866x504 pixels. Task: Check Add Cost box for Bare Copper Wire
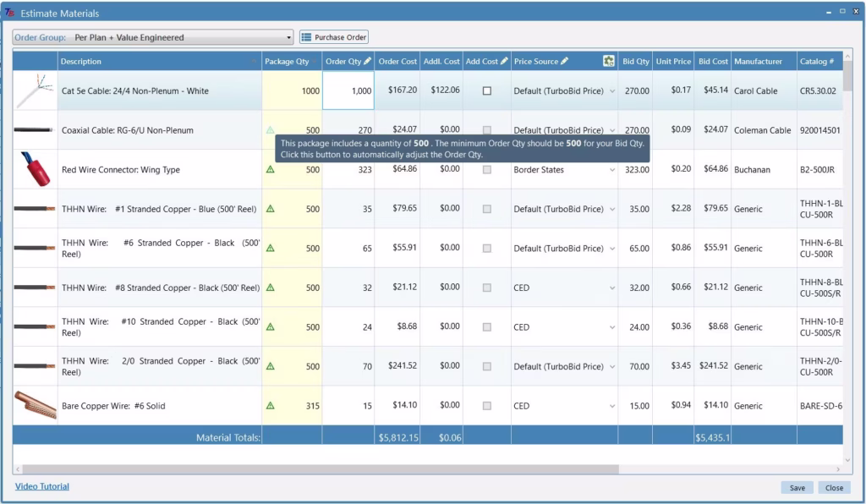(x=486, y=406)
